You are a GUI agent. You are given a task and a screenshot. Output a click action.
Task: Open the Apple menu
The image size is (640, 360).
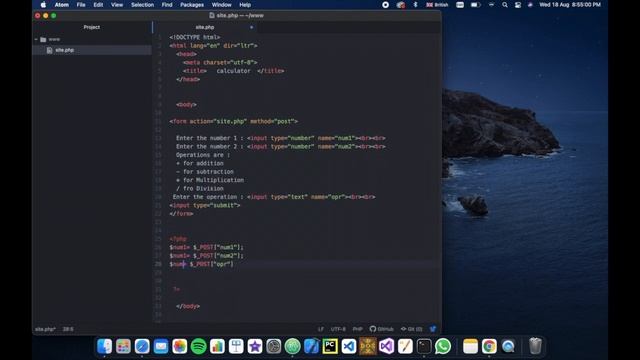tap(43, 5)
